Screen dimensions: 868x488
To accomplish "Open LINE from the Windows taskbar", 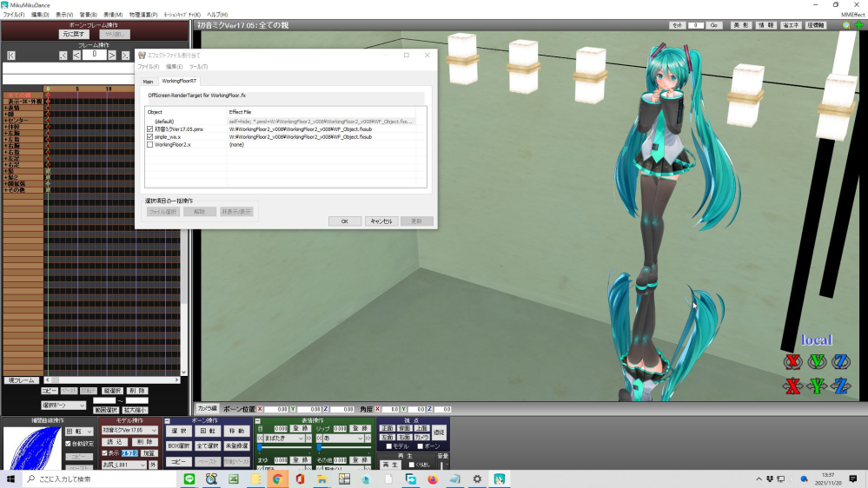I will (x=189, y=479).
